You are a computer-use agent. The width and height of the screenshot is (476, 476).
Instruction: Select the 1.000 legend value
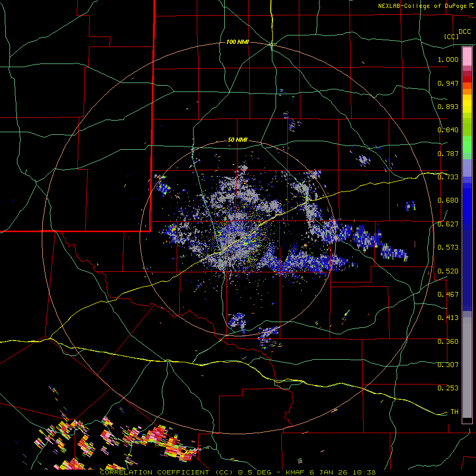tap(448, 59)
